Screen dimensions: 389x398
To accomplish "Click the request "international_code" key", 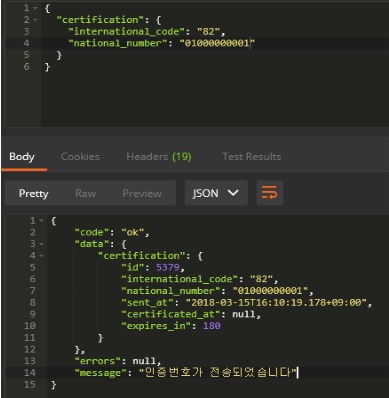I will pyautogui.click(x=126, y=32).
